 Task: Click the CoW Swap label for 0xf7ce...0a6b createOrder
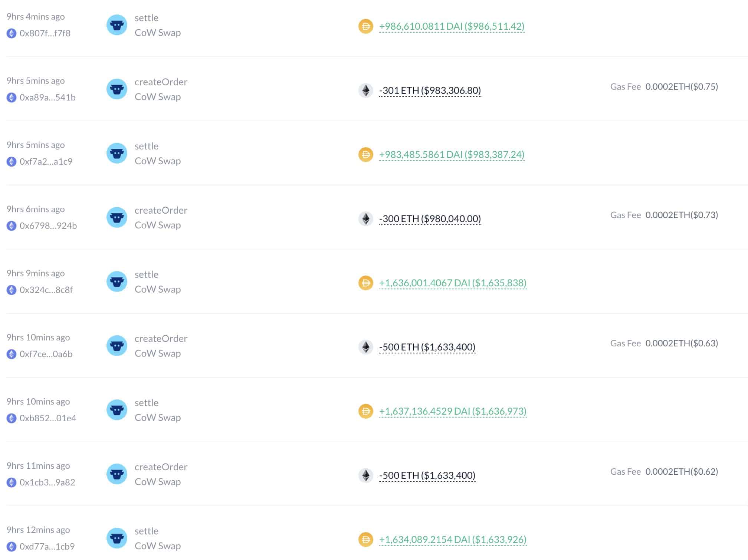[158, 353]
